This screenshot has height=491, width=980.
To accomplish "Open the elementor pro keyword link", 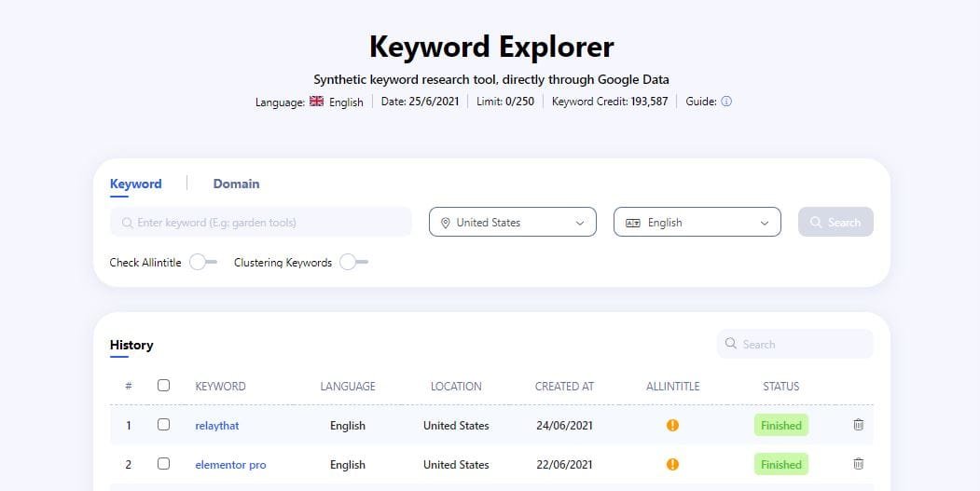I will coord(230,465).
